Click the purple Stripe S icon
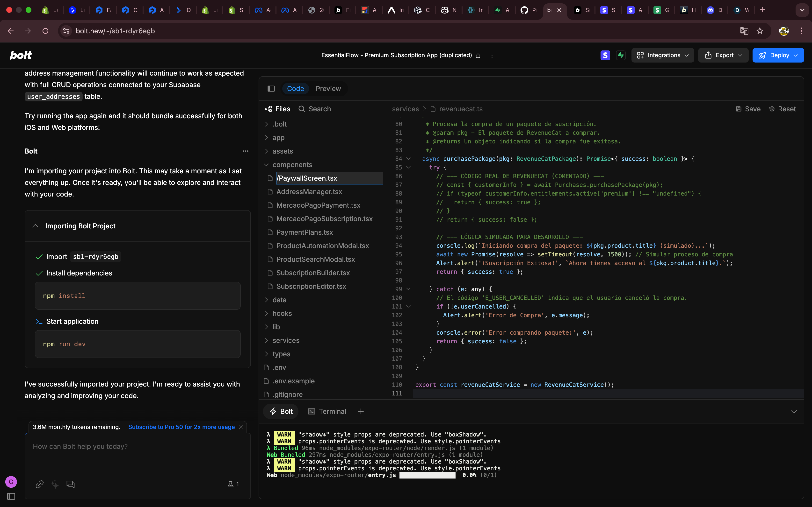The height and width of the screenshot is (507, 812). pos(605,55)
